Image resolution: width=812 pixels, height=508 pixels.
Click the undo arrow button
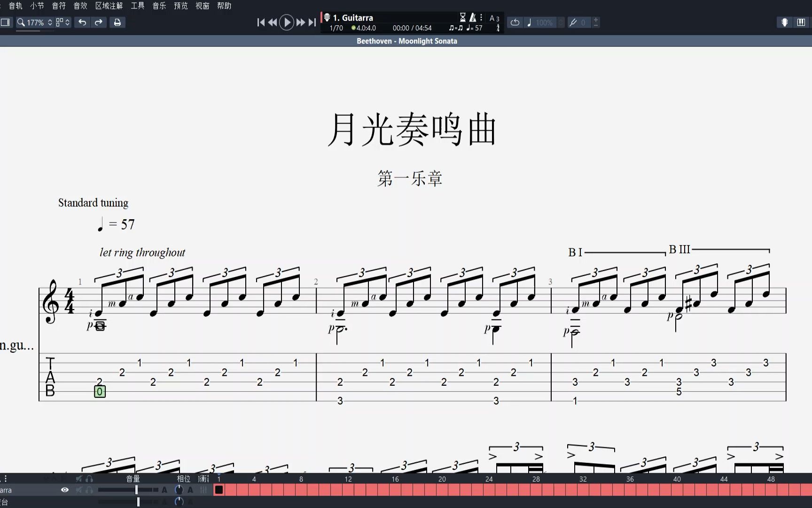coord(82,22)
